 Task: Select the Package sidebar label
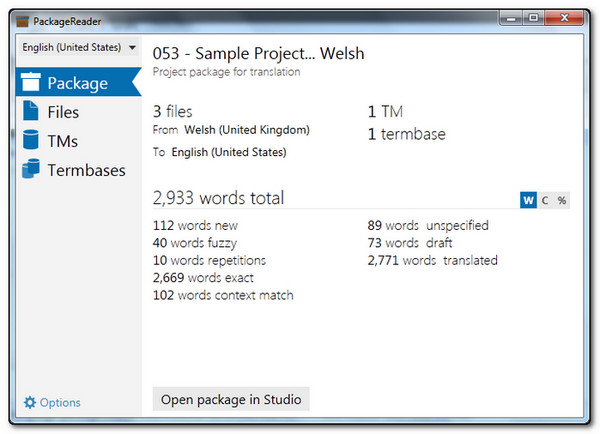pyautogui.click(x=78, y=83)
